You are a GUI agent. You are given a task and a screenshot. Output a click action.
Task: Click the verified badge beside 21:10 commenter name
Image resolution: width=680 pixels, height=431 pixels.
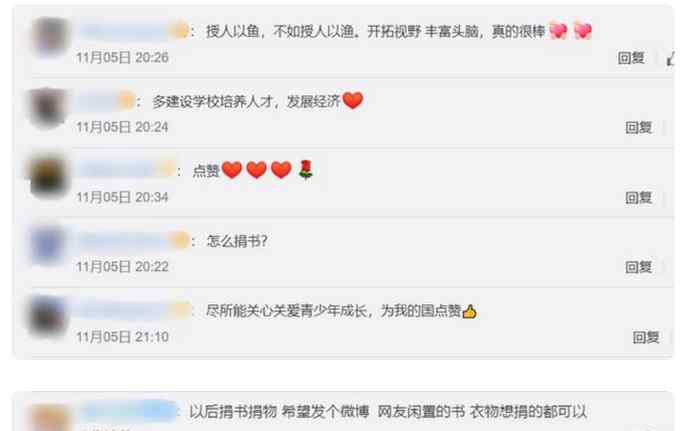click(x=181, y=310)
